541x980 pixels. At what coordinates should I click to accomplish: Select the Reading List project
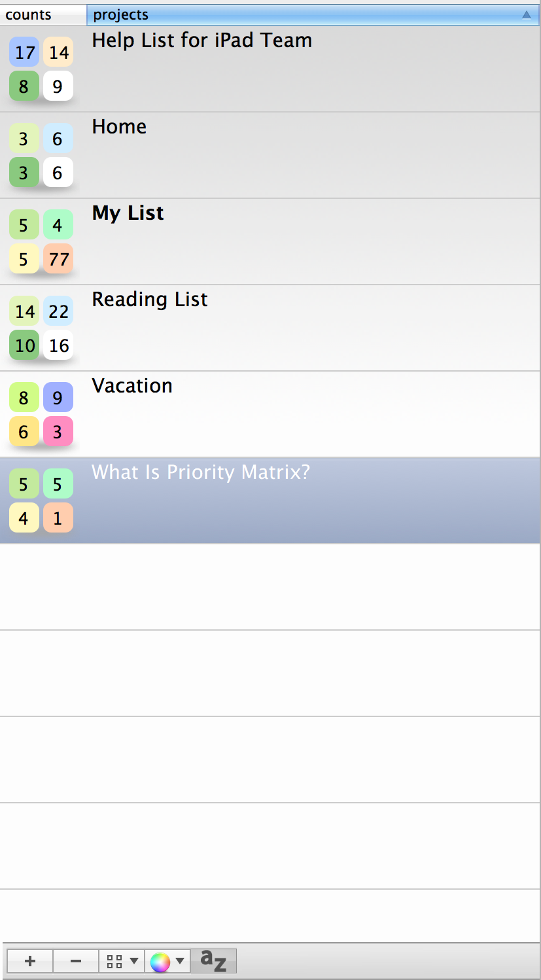click(270, 328)
